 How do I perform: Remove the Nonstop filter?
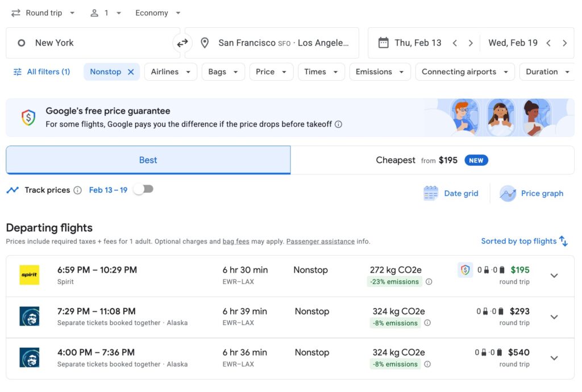point(130,72)
